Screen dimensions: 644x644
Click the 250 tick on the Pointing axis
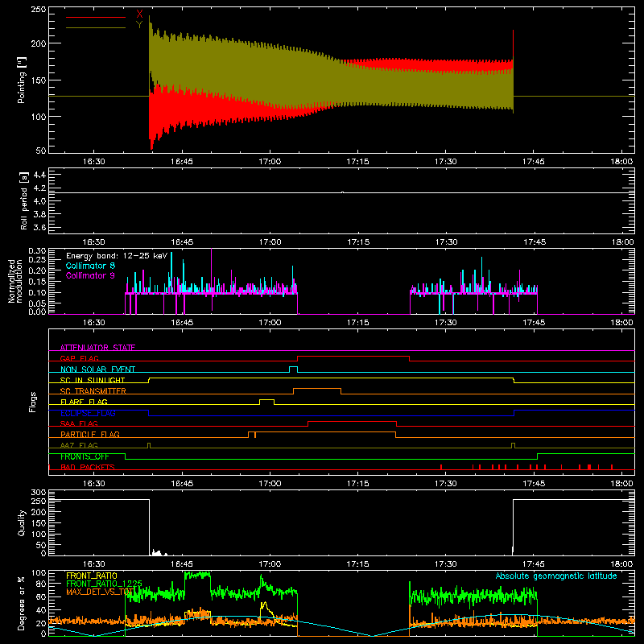click(38, 10)
